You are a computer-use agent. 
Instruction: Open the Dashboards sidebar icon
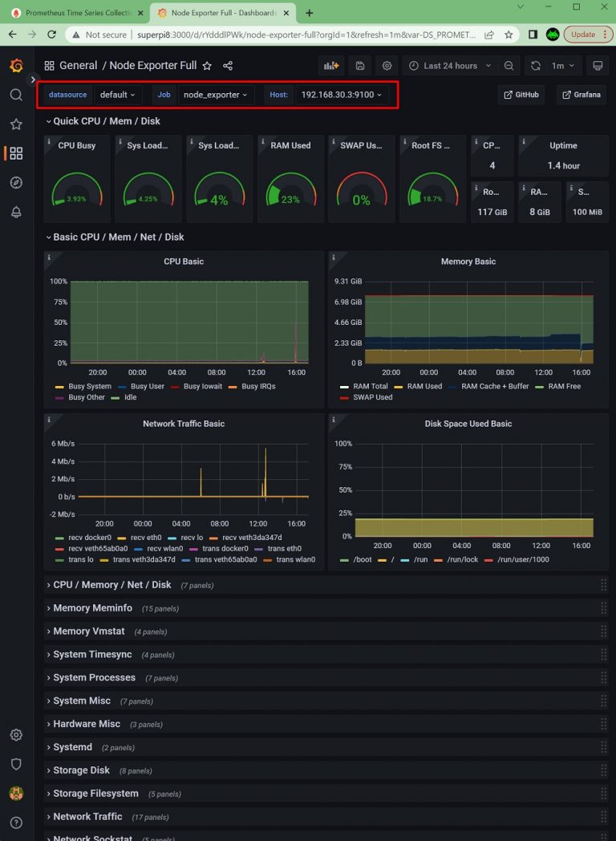tap(16, 153)
